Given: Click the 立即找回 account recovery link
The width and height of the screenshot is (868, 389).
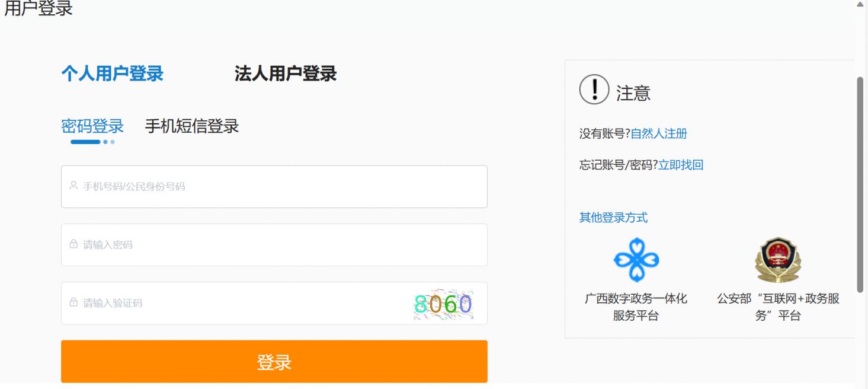Looking at the screenshot, I should coord(681,165).
